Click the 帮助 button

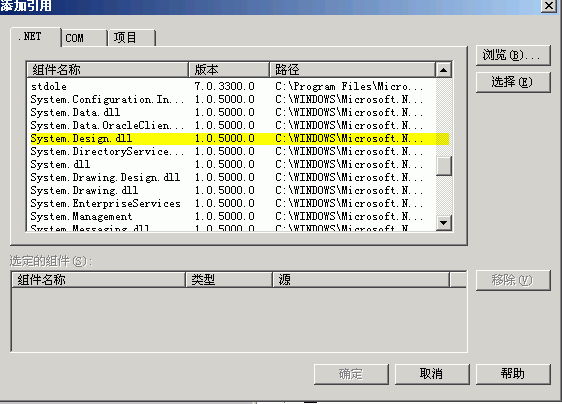pyautogui.click(x=513, y=374)
